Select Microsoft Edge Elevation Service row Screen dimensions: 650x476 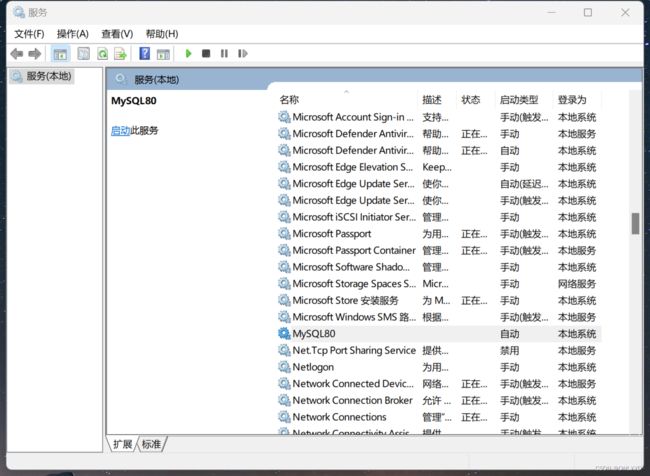[439, 167]
